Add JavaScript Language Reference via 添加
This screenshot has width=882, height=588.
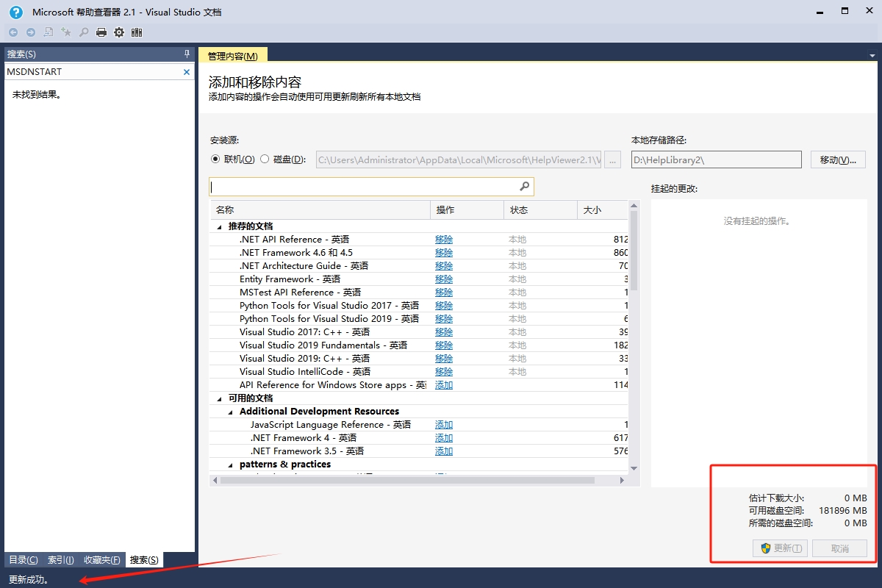[444, 425]
